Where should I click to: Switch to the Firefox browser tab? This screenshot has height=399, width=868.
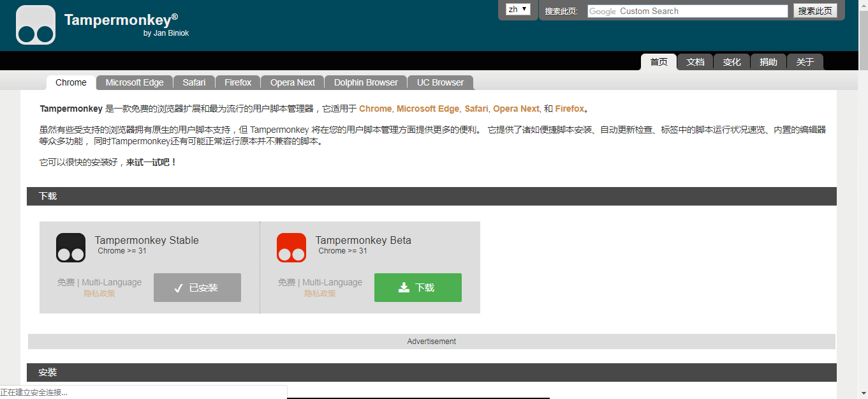click(x=238, y=83)
